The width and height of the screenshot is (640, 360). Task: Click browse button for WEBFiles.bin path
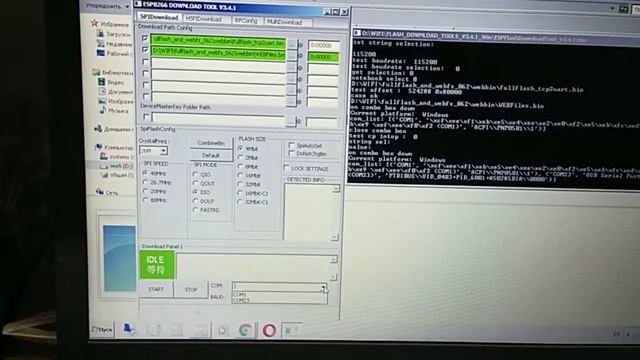(x=291, y=55)
